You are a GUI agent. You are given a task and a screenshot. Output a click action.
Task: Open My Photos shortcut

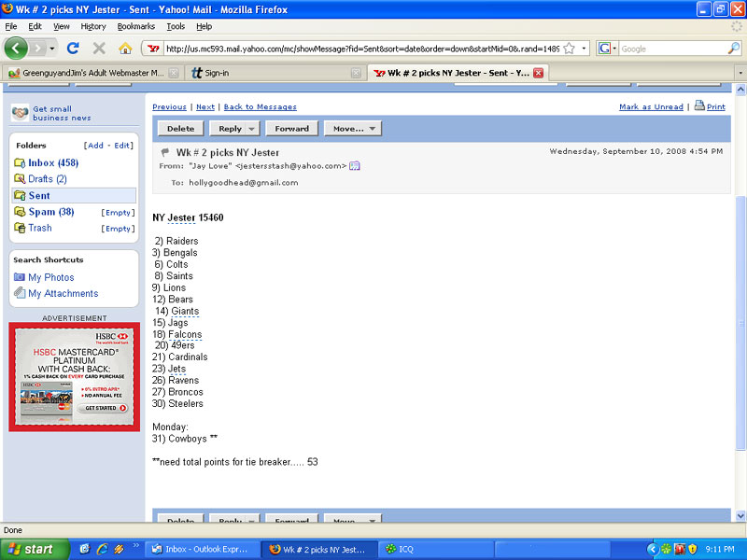[50, 277]
